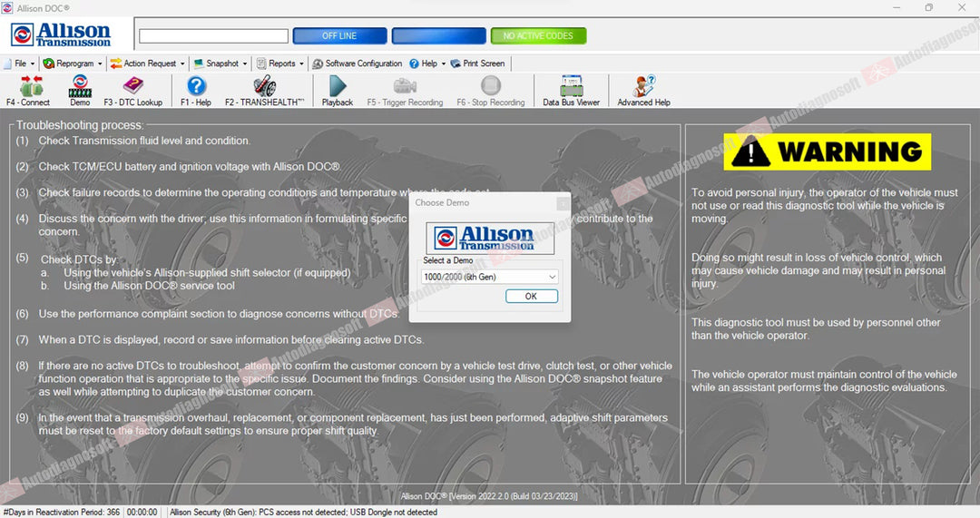Maximize the Allison DOC window
980x518 pixels.
[x=929, y=7]
